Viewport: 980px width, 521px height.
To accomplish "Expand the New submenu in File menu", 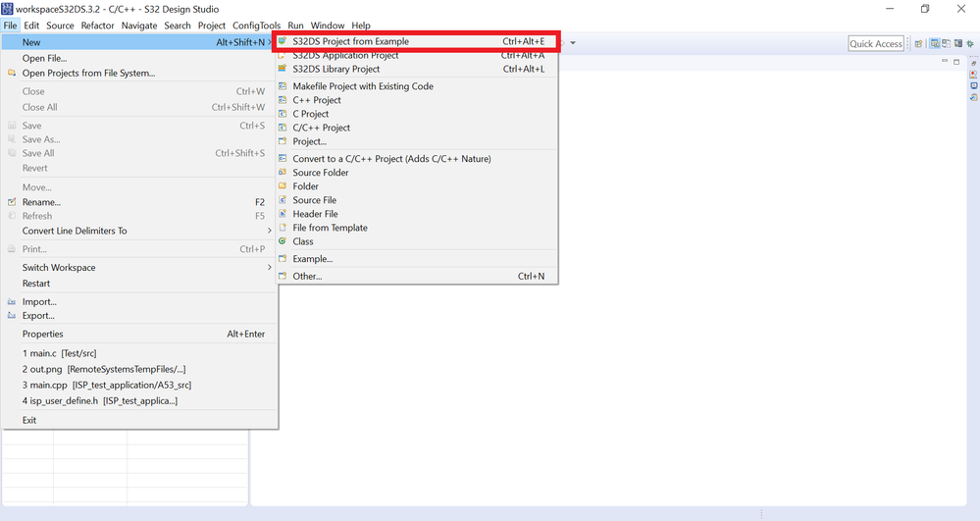I will tap(138, 42).
